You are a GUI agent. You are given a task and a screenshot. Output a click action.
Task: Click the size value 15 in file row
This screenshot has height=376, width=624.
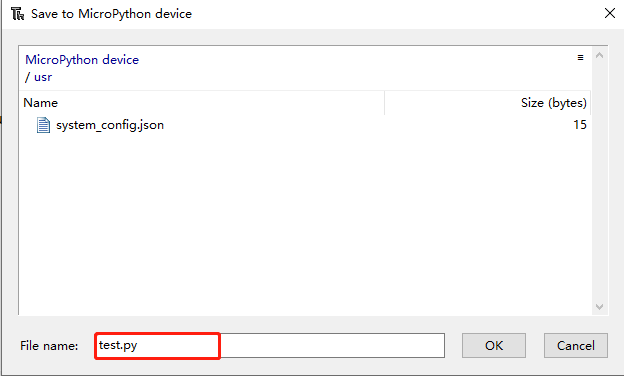point(580,125)
